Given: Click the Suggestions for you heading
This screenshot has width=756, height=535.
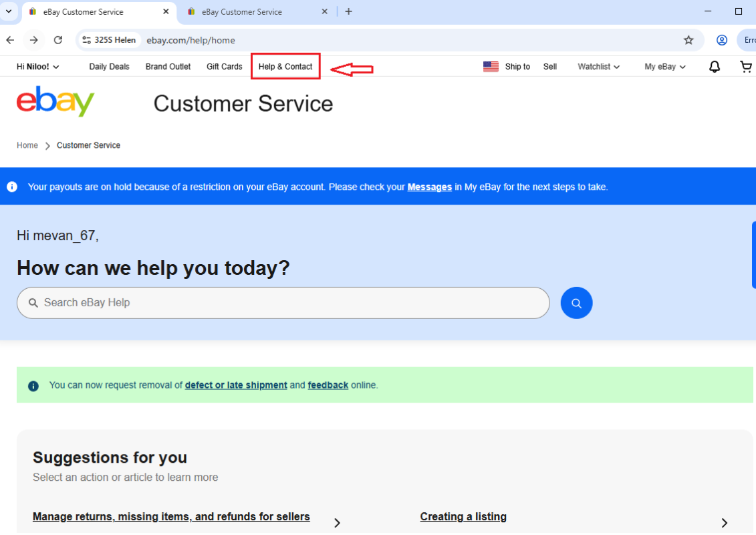Looking at the screenshot, I should tap(110, 457).
